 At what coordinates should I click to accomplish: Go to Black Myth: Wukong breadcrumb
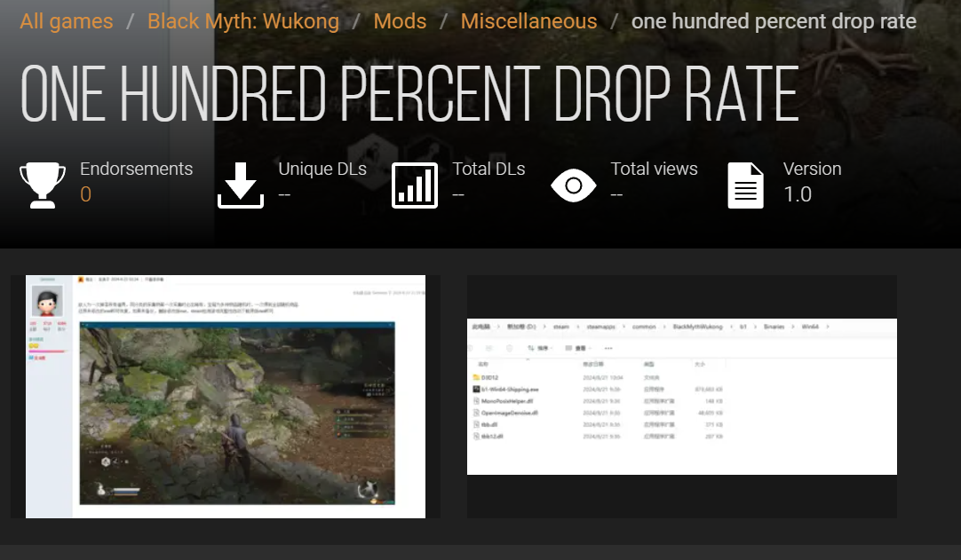click(x=243, y=21)
